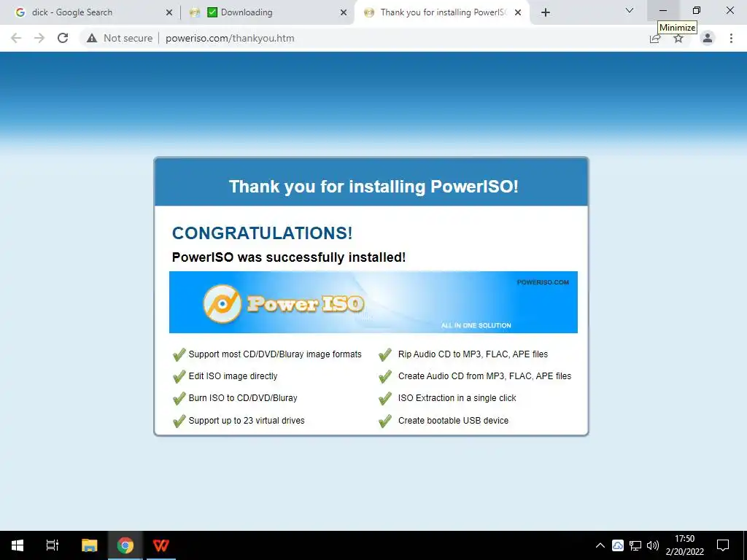The image size is (747, 560).
Task: Go forward to the next page
Action: (39, 38)
